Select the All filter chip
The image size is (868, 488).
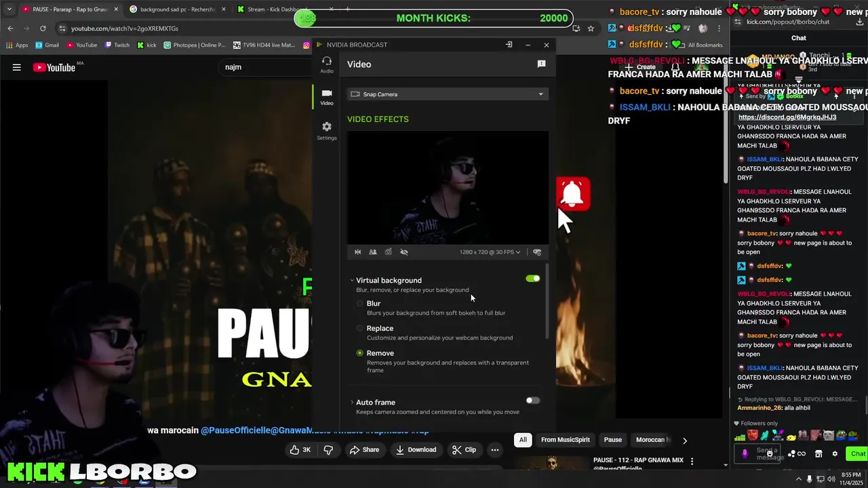click(523, 440)
